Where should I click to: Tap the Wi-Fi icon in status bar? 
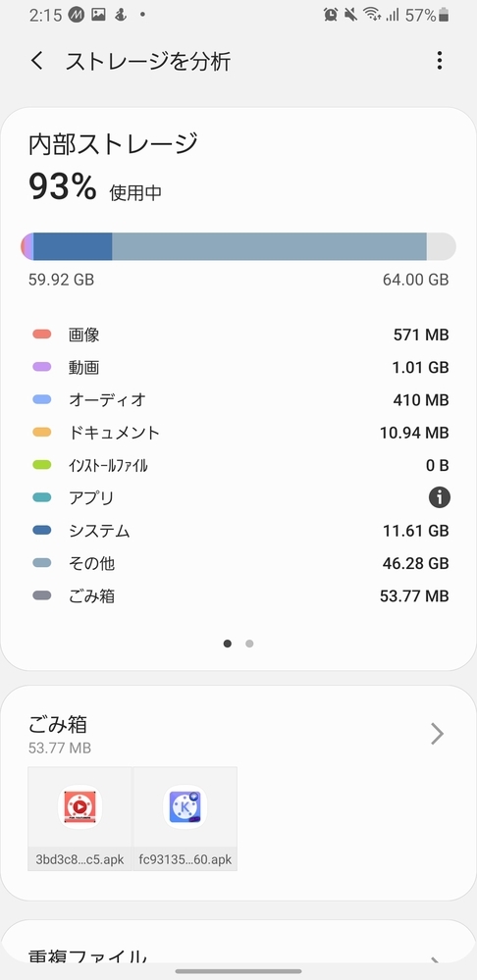(372, 15)
